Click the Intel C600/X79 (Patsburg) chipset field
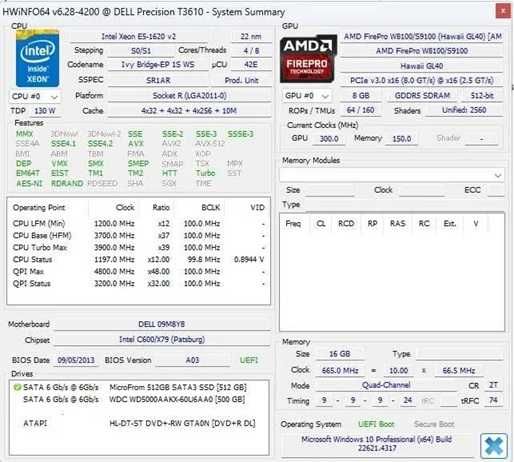This screenshot has height=462, width=514. click(162, 339)
